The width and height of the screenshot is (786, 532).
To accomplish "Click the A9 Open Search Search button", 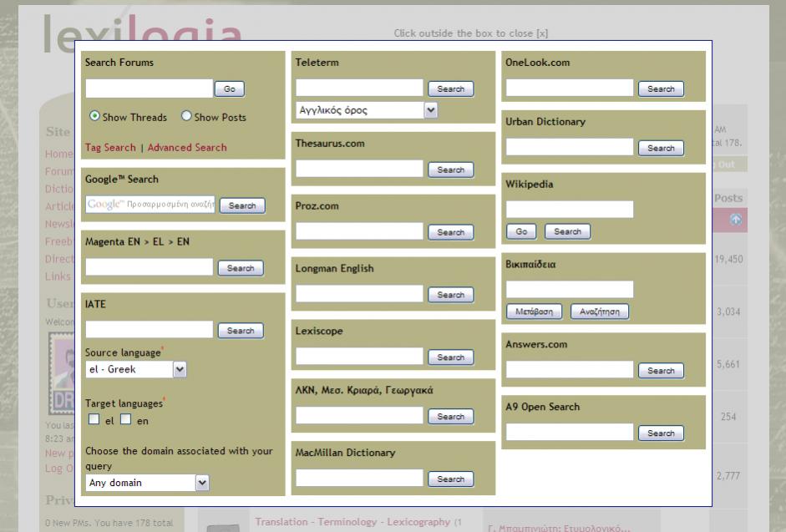I will coord(661,433).
